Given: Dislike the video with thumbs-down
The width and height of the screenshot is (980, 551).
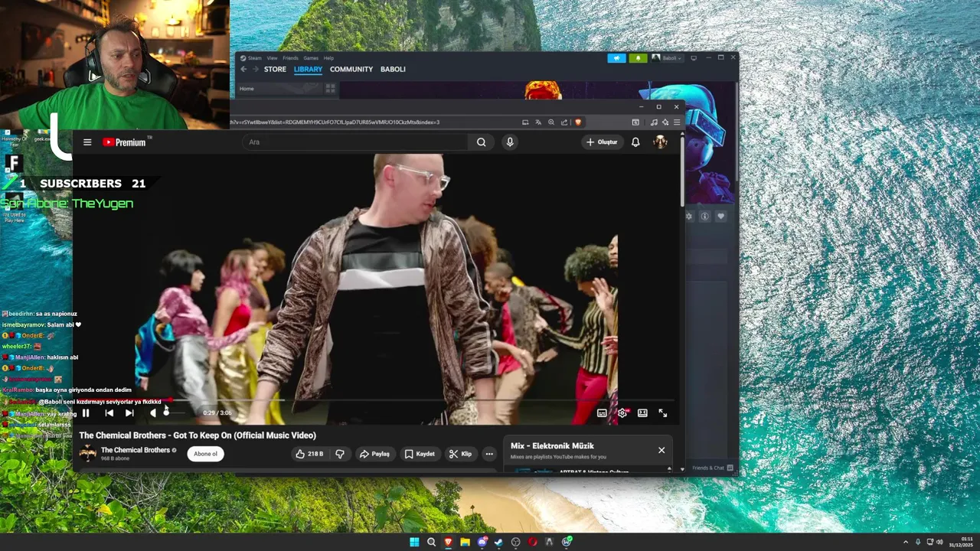Looking at the screenshot, I should tap(340, 454).
